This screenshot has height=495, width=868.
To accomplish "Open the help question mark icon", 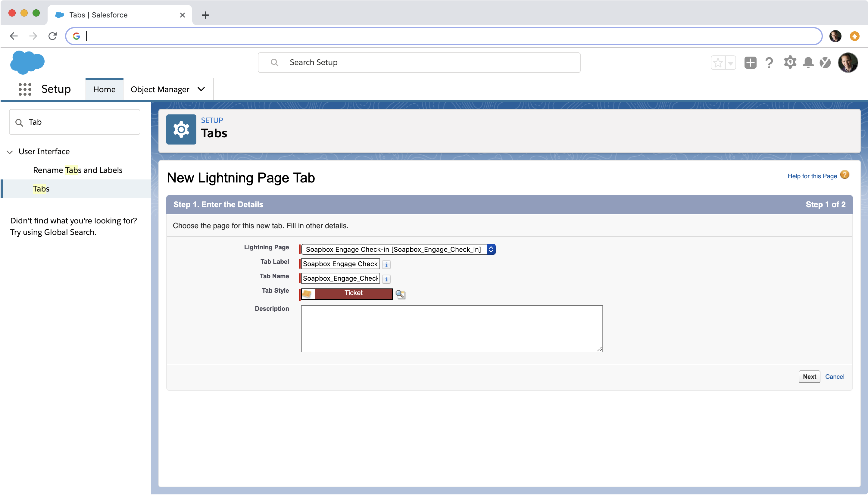I will (x=769, y=63).
